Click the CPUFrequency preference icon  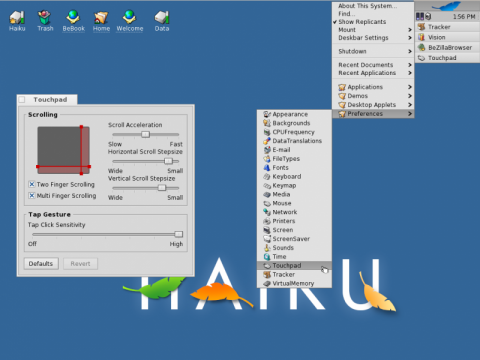point(267,132)
